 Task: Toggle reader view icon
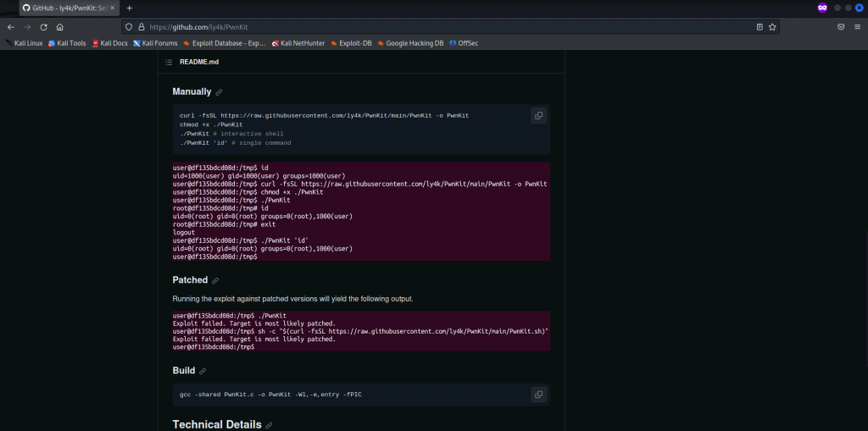coord(760,26)
